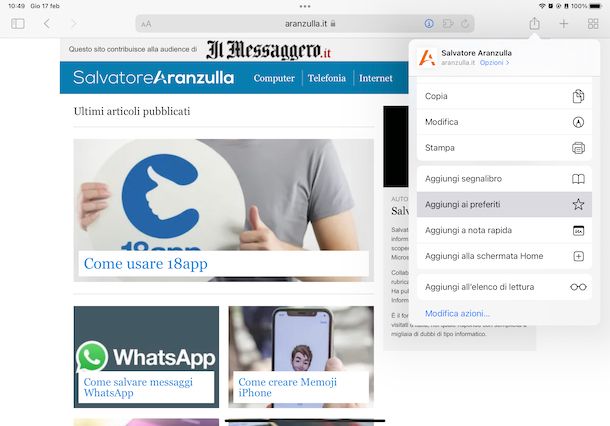This screenshot has height=426, width=610.
Task: Tap the Copia documents icon
Action: (578, 96)
